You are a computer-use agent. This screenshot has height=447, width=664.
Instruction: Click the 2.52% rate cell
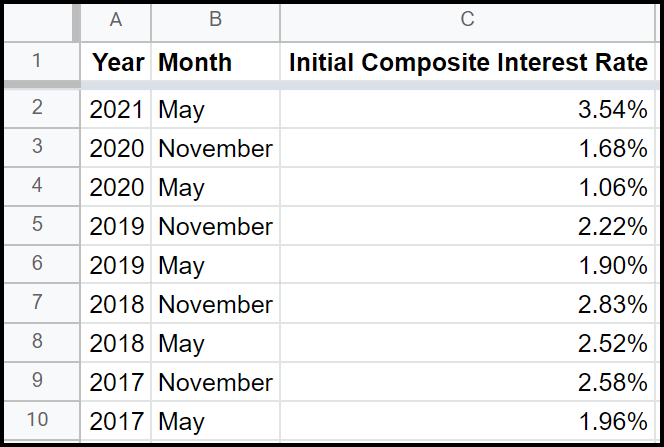(x=468, y=343)
